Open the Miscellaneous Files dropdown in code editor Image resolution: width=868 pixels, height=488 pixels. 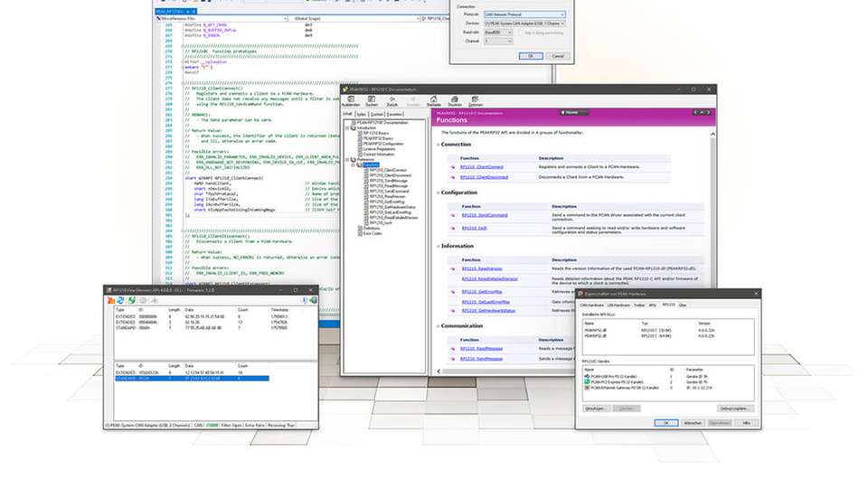(x=222, y=18)
